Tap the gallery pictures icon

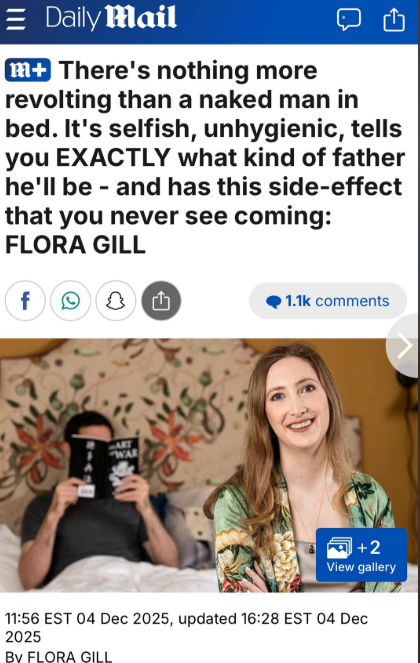point(339,547)
